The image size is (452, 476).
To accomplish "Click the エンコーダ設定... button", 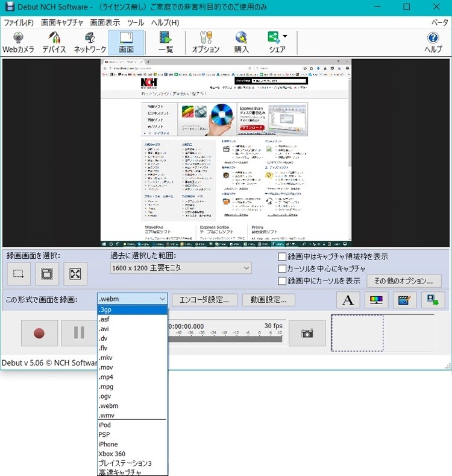I will (x=204, y=300).
